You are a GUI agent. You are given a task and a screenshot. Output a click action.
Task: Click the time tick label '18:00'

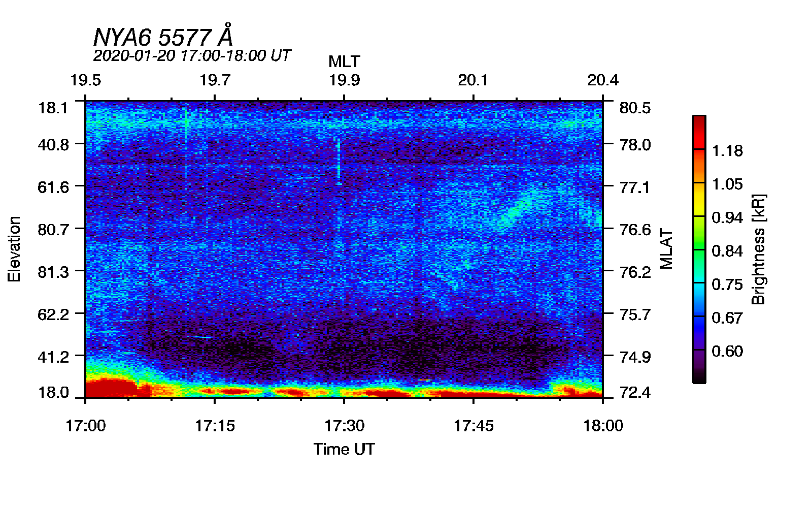point(603,426)
